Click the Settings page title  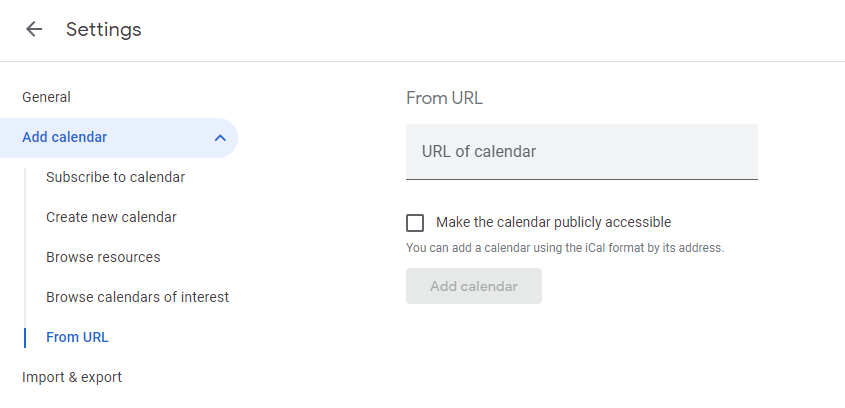point(103,29)
